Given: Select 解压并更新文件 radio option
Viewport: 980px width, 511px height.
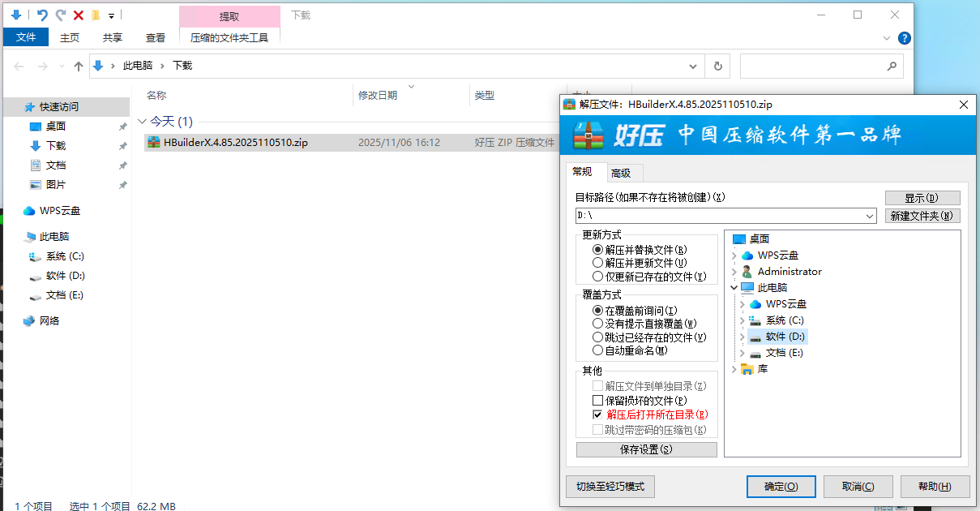Looking at the screenshot, I should [598, 263].
